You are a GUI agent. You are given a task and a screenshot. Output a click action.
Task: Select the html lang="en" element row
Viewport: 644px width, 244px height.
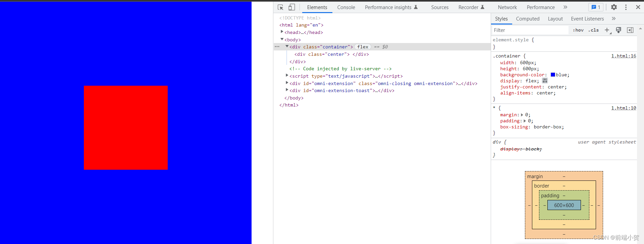click(301, 25)
